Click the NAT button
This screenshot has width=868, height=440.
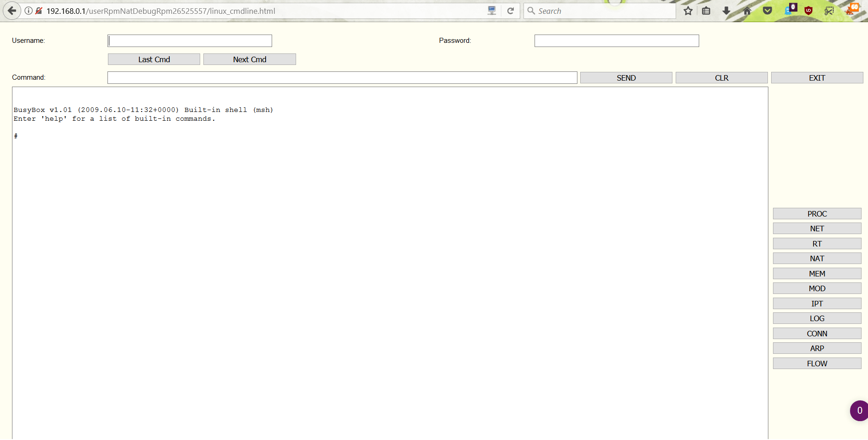817,258
